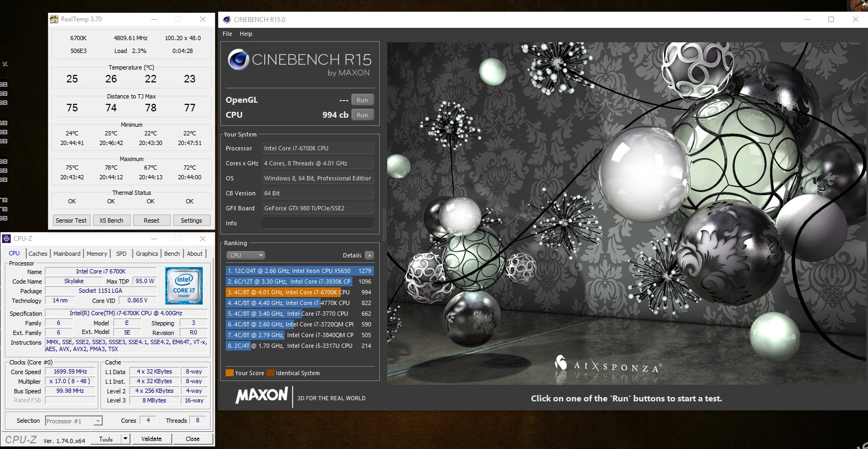Switch to the Bench tab in CPU-Z
868x449 pixels.
click(x=172, y=254)
